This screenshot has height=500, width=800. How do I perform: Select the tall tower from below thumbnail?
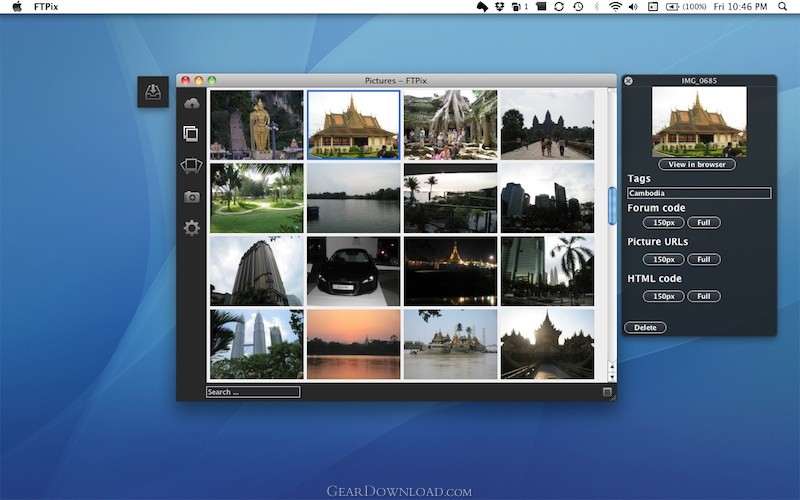pyautogui.click(x=257, y=271)
